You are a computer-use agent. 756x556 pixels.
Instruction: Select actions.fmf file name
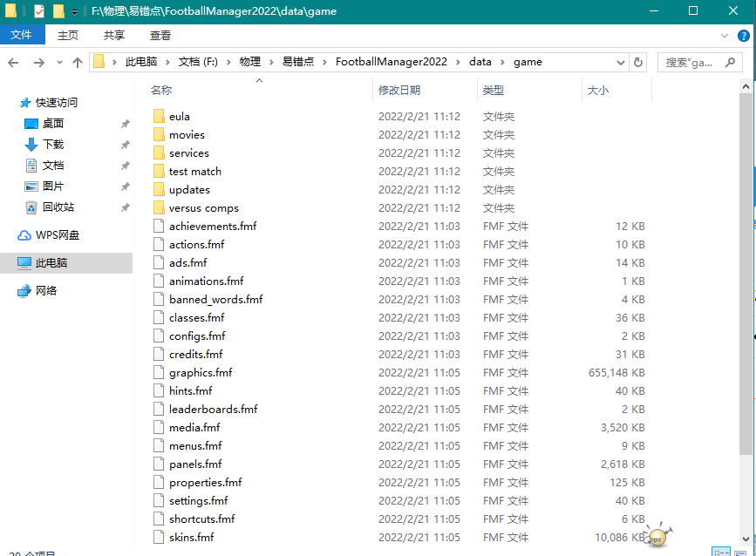[197, 244]
